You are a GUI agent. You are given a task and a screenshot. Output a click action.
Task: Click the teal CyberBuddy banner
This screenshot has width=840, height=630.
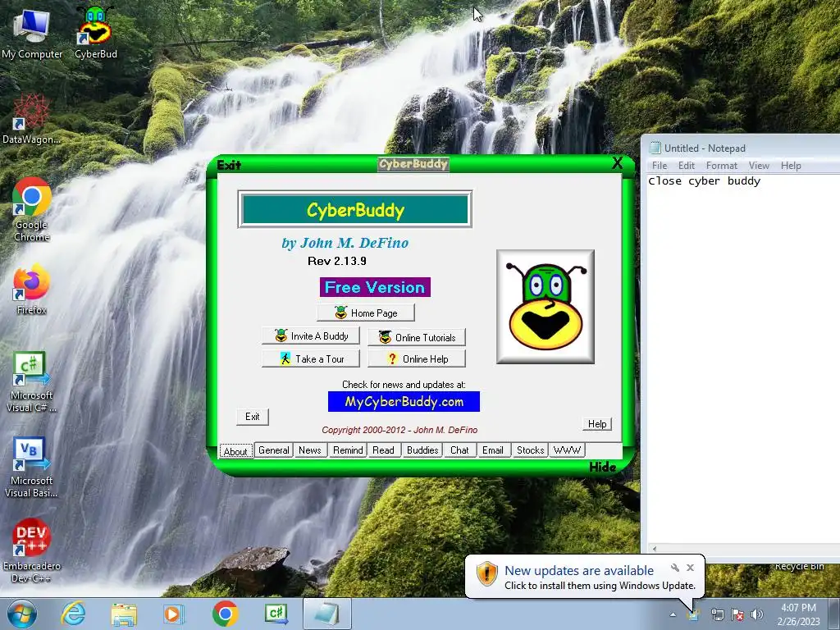pos(355,209)
